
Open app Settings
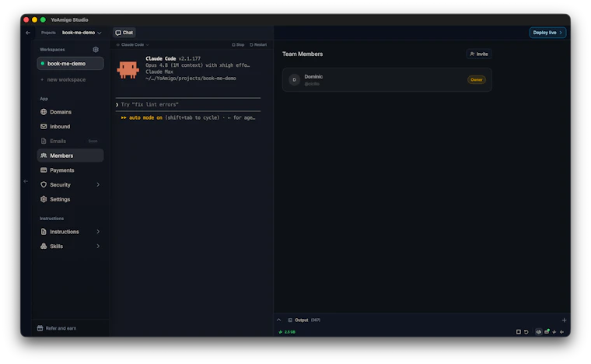tap(71, 199)
